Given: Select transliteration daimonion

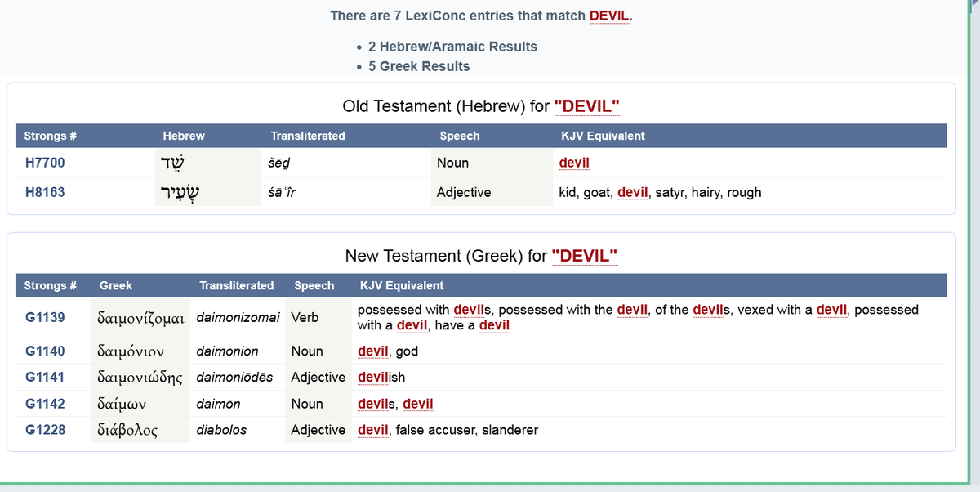Looking at the screenshot, I should tap(227, 351).
